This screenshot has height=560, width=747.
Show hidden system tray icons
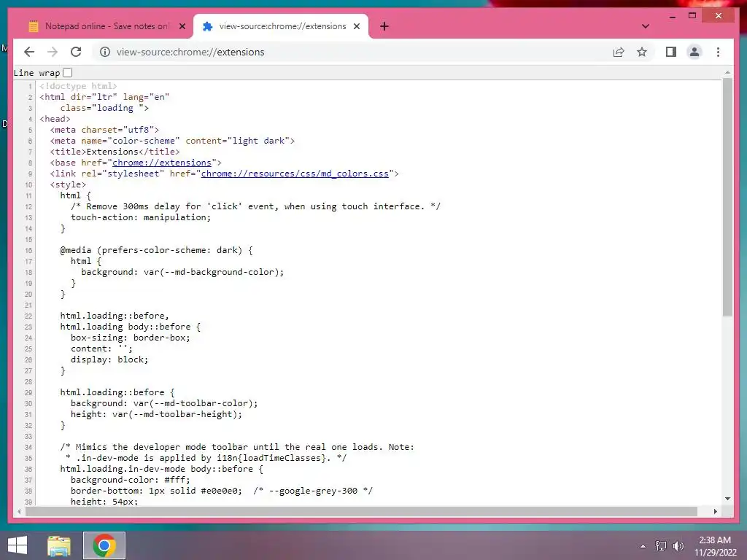643,545
